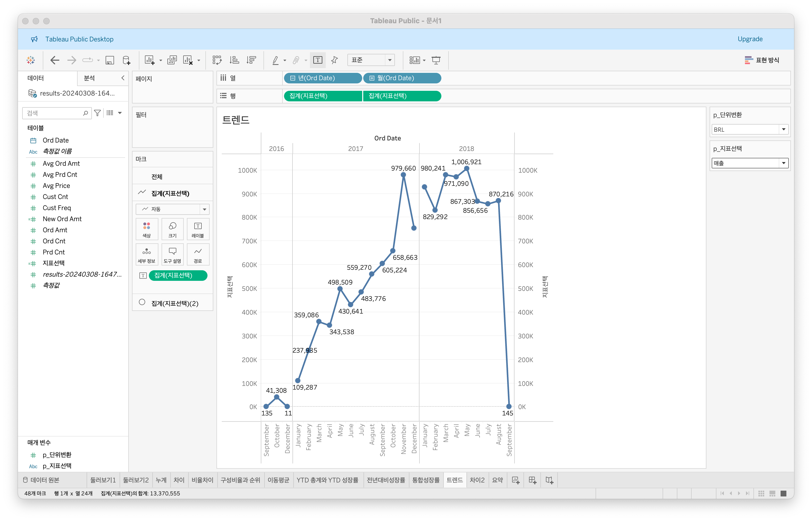Click the swap rows and columns icon

pyautogui.click(x=217, y=60)
